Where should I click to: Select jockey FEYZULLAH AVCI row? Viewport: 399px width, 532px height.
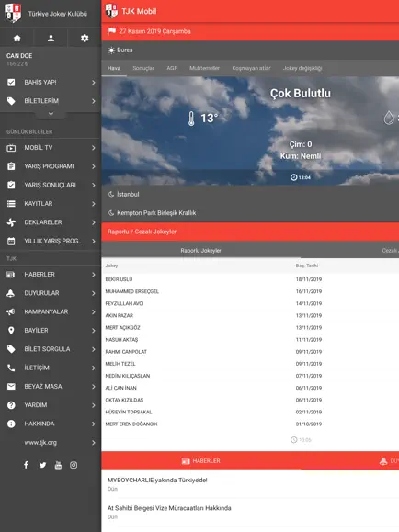250,303
